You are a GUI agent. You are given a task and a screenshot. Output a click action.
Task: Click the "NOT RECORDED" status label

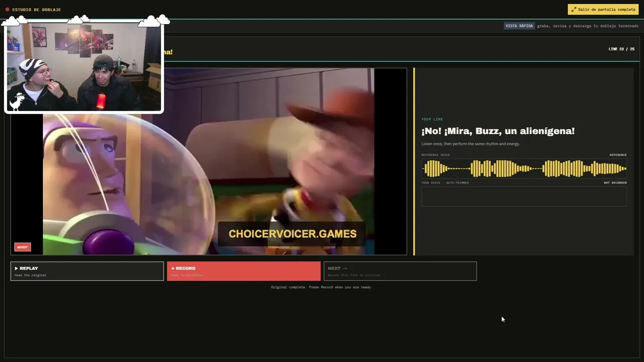click(x=615, y=183)
